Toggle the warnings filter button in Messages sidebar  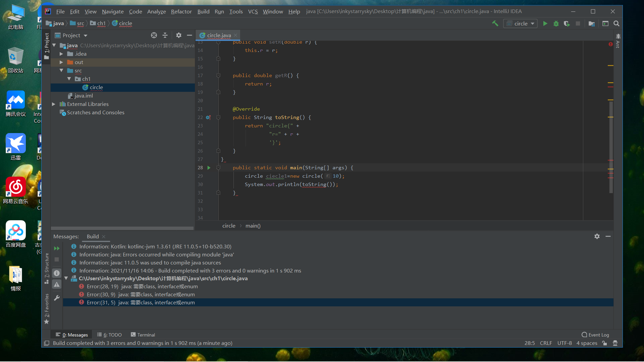tap(57, 285)
